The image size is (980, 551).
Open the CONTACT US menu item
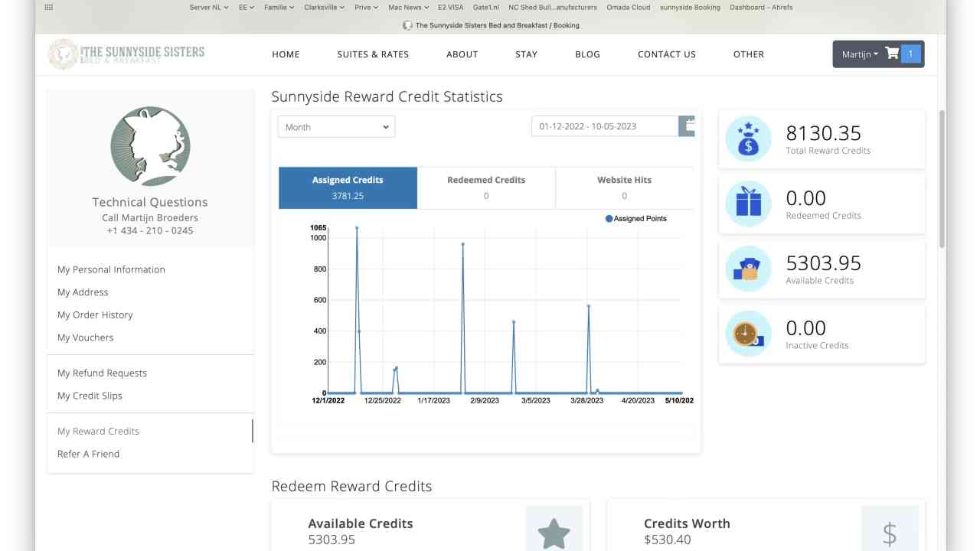coord(667,54)
